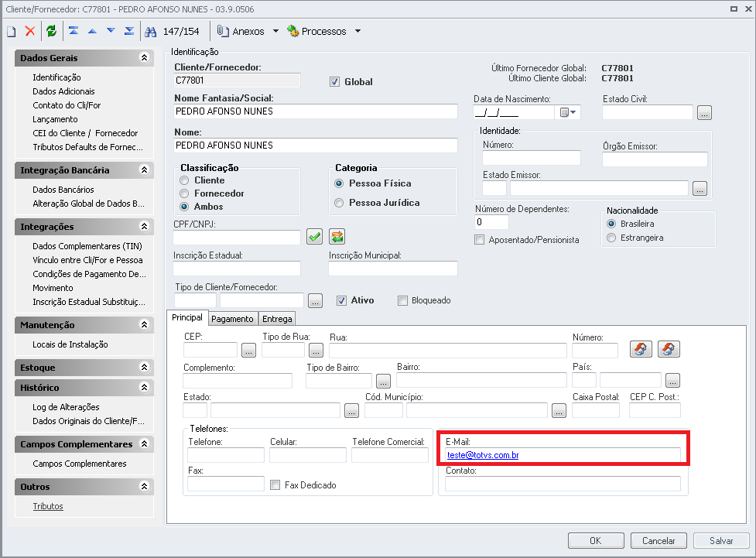Collapse the Dados Gerais section
756x558 pixels.
click(143, 57)
